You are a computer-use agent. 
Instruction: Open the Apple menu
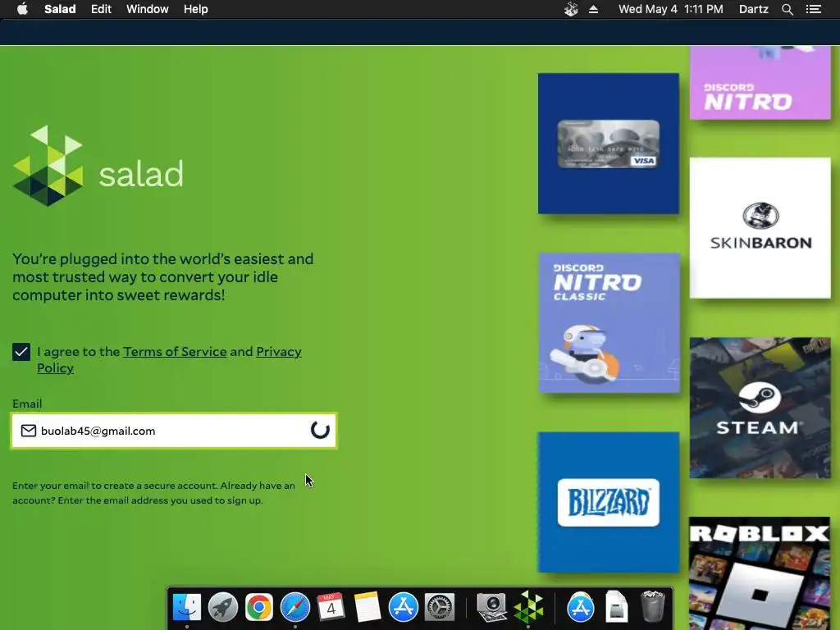click(x=22, y=9)
